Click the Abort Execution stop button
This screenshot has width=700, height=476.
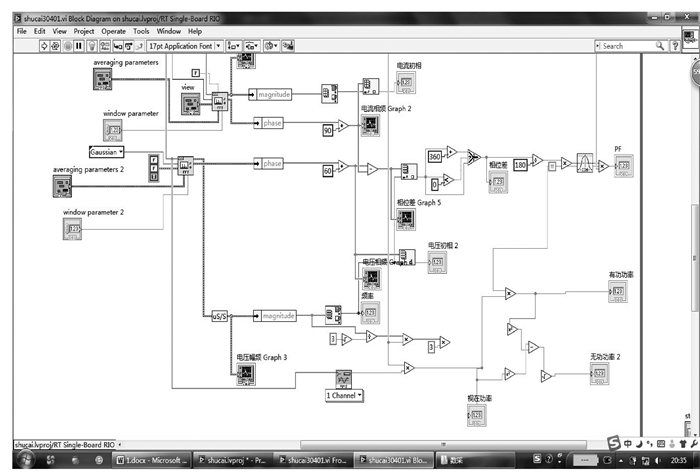click(x=68, y=46)
